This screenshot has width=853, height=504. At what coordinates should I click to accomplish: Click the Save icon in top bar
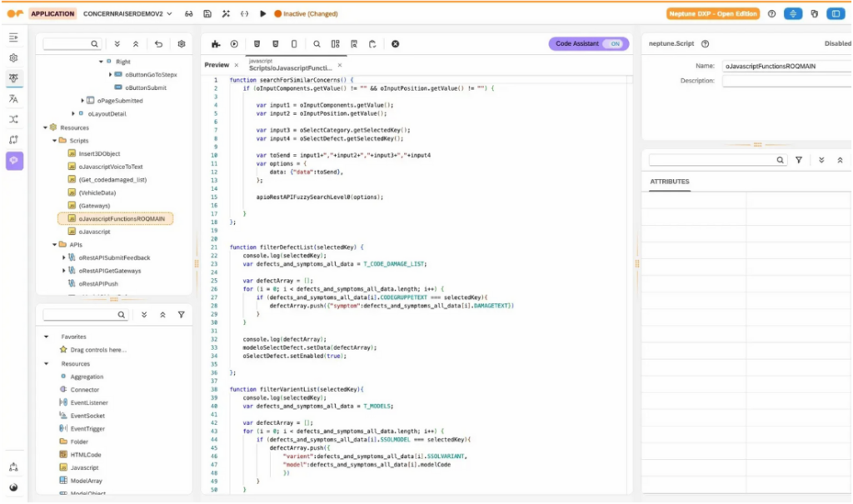[x=207, y=14]
